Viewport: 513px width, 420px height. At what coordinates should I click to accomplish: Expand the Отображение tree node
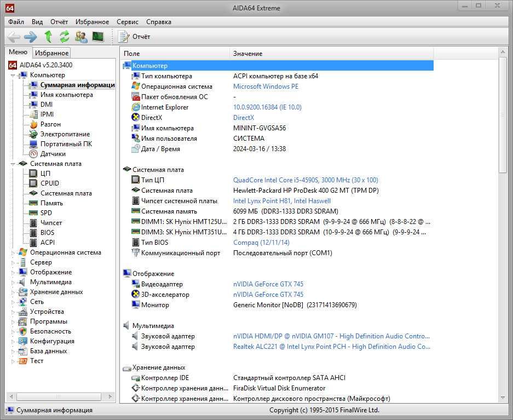pos(13,272)
